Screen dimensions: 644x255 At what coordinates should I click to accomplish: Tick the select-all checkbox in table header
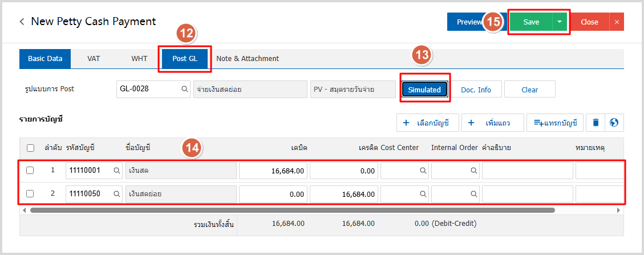(x=31, y=148)
